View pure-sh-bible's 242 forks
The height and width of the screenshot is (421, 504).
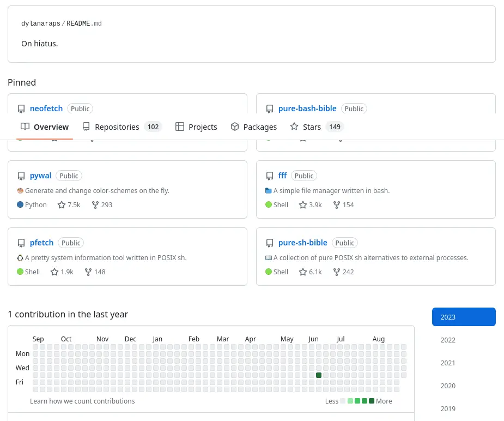point(344,272)
